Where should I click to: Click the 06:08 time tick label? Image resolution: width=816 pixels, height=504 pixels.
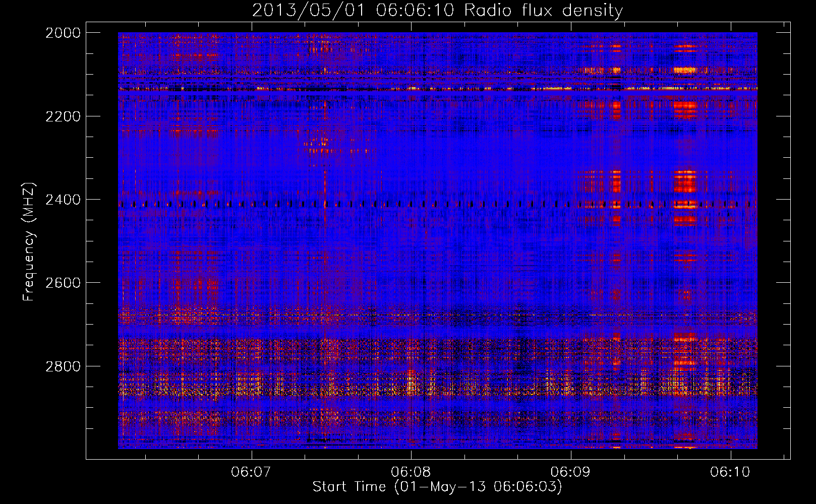click(x=411, y=472)
